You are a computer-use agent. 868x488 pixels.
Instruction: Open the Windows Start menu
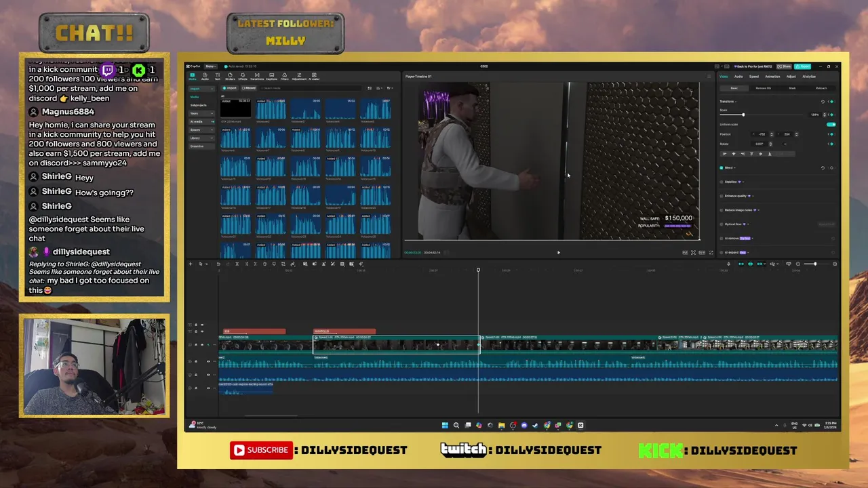point(445,425)
